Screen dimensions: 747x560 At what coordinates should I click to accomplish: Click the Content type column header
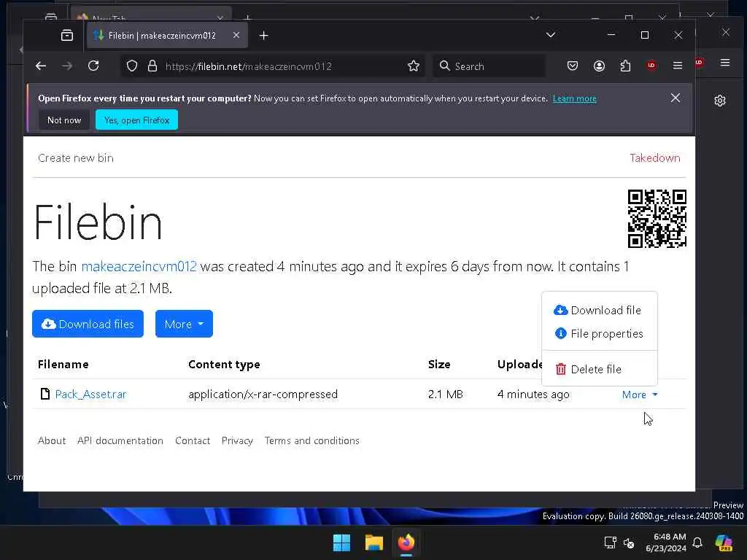point(225,365)
